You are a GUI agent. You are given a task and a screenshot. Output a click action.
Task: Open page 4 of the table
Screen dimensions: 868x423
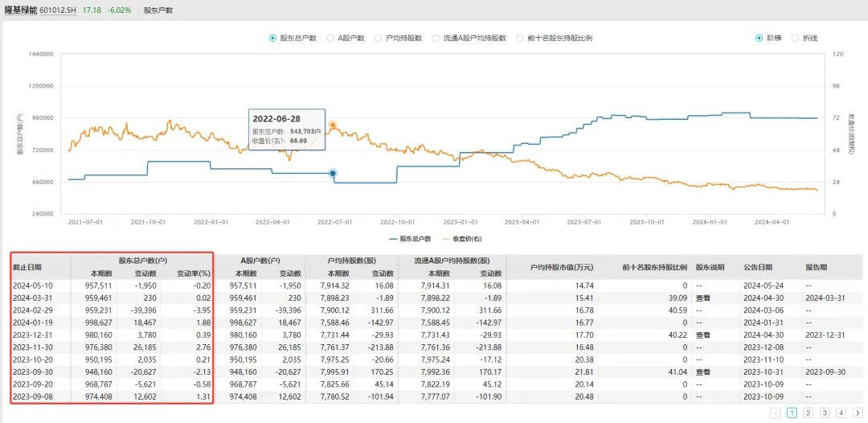[841, 413]
